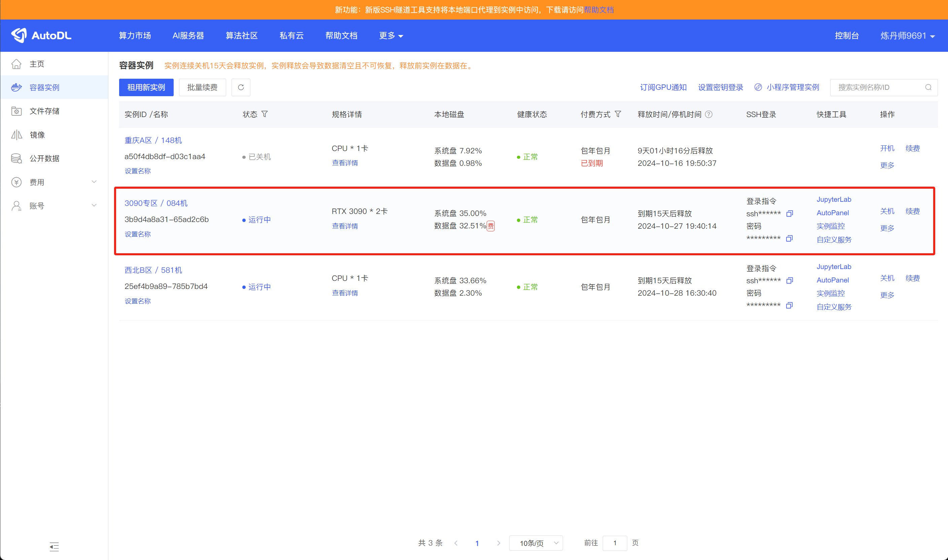The width and height of the screenshot is (948, 560).
Task: Open 自定义服务 for the 581机 instance
Action: (x=834, y=307)
